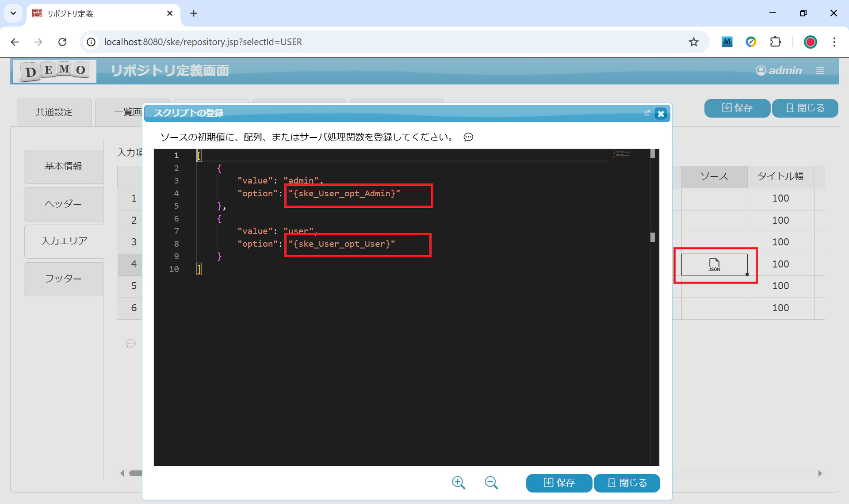Viewport: 849px width, 504px height.
Task: Reload the page
Action: [62, 42]
